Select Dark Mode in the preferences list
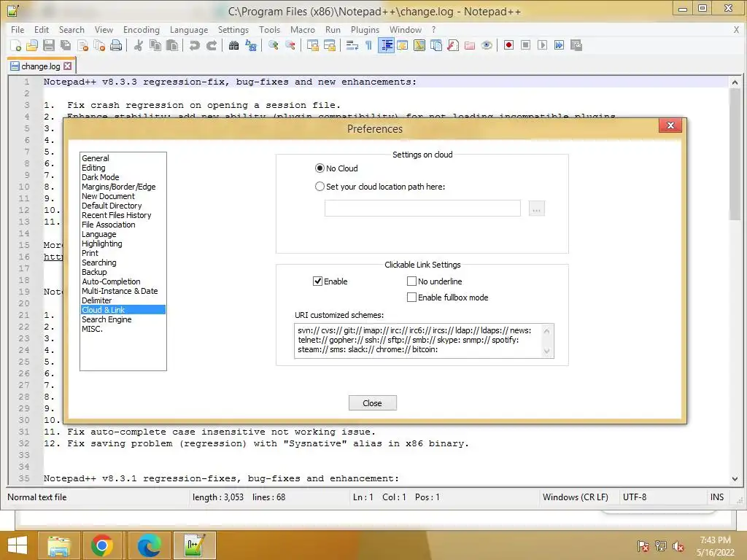This screenshot has width=747, height=560. (101, 177)
